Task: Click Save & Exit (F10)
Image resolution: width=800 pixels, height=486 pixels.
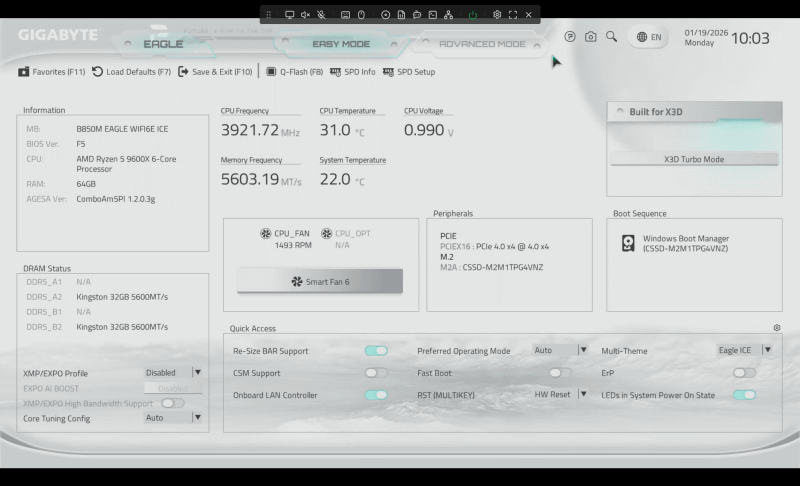Action: (x=215, y=72)
